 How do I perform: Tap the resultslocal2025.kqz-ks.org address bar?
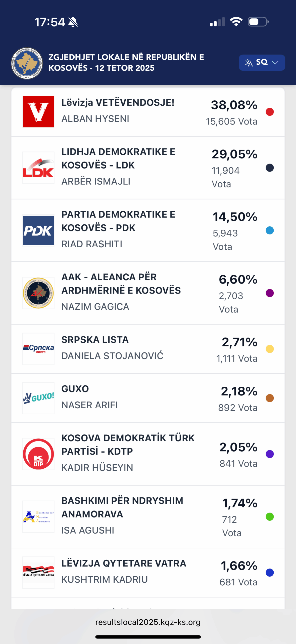[148, 622]
